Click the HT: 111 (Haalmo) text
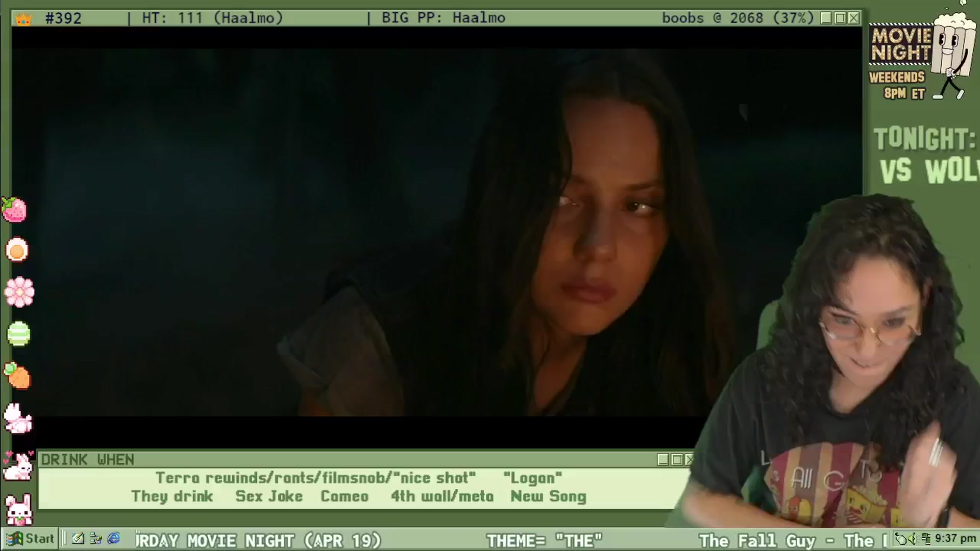 pos(212,18)
